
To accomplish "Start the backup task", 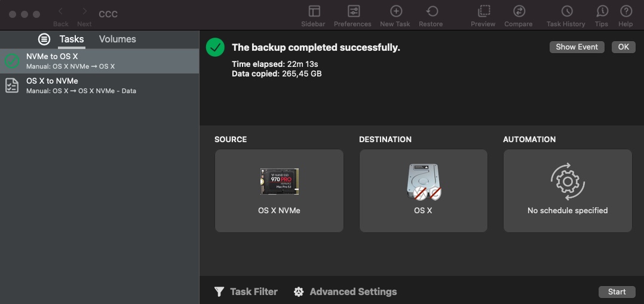I will point(617,291).
